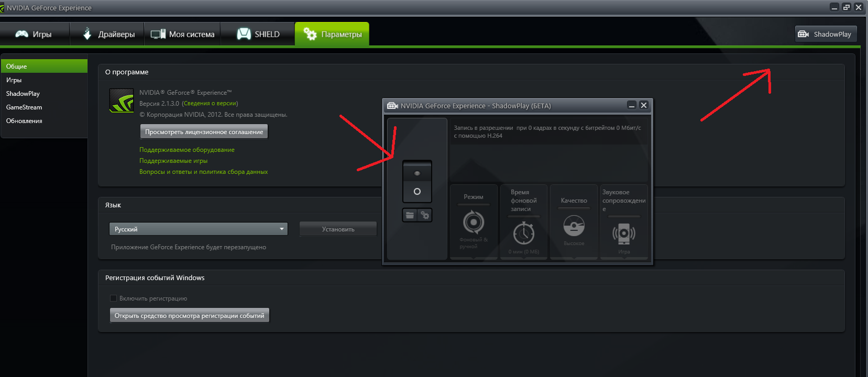
Task: Close the ShadowPlay popup window
Action: point(644,105)
